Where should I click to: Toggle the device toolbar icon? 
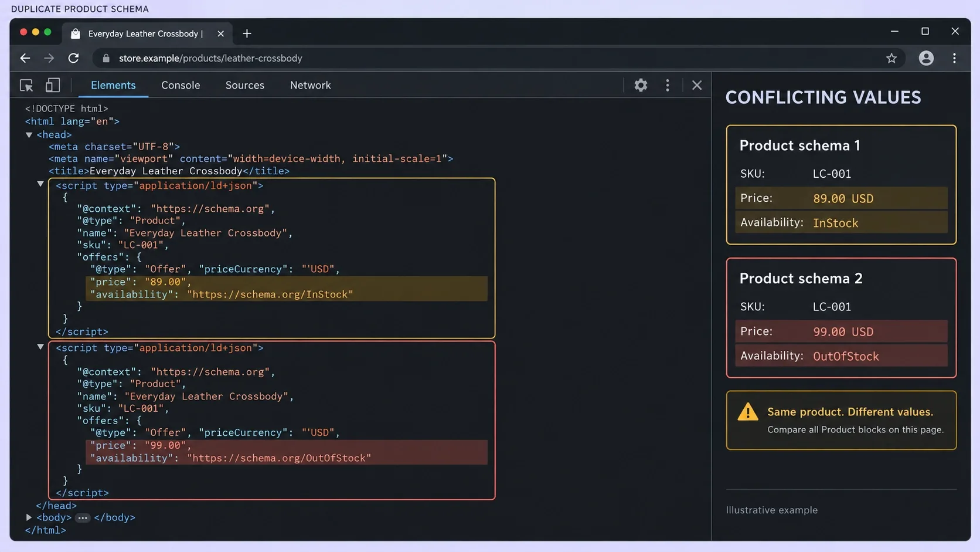(53, 86)
